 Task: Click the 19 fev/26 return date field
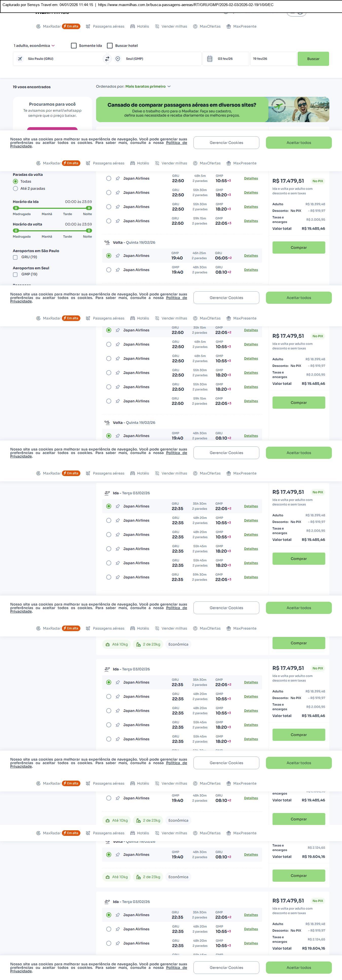pos(273,59)
